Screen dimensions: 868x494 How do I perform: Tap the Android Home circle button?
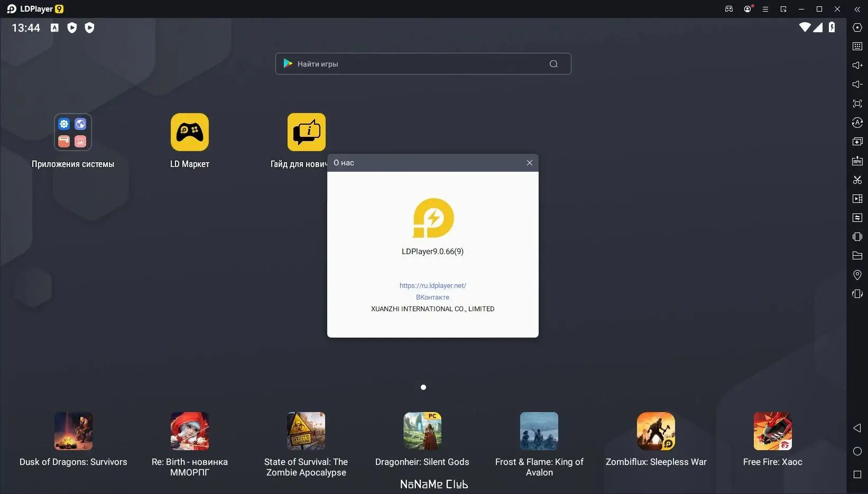pos(857,451)
